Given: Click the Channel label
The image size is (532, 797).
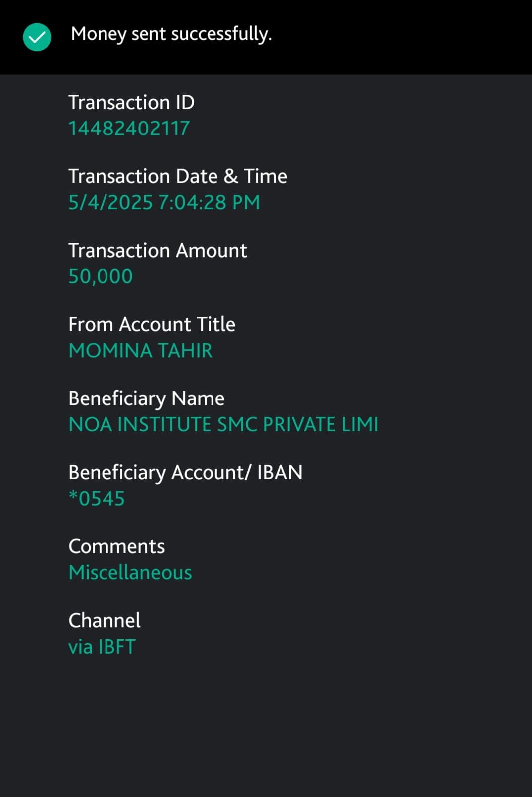Looking at the screenshot, I should [x=104, y=620].
